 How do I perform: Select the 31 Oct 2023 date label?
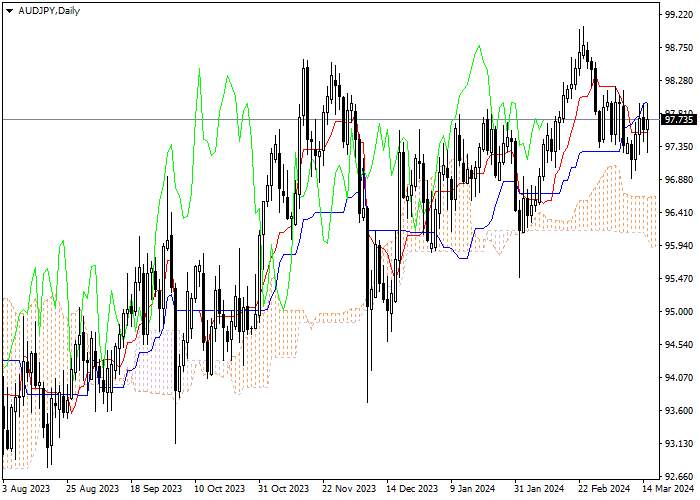[x=284, y=488]
